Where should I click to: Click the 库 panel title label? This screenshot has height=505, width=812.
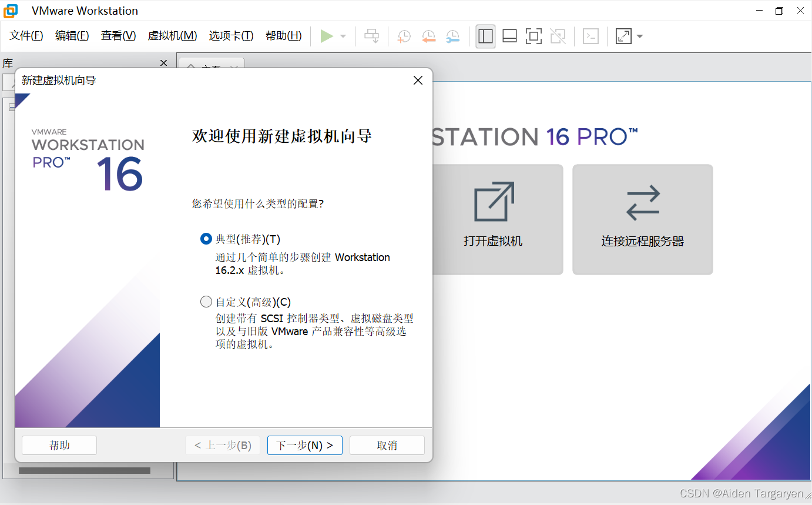8,63
